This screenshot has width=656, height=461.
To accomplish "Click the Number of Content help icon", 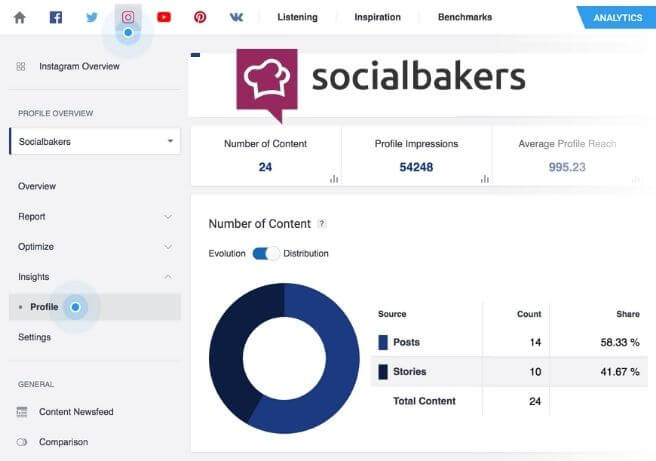I will (322, 224).
